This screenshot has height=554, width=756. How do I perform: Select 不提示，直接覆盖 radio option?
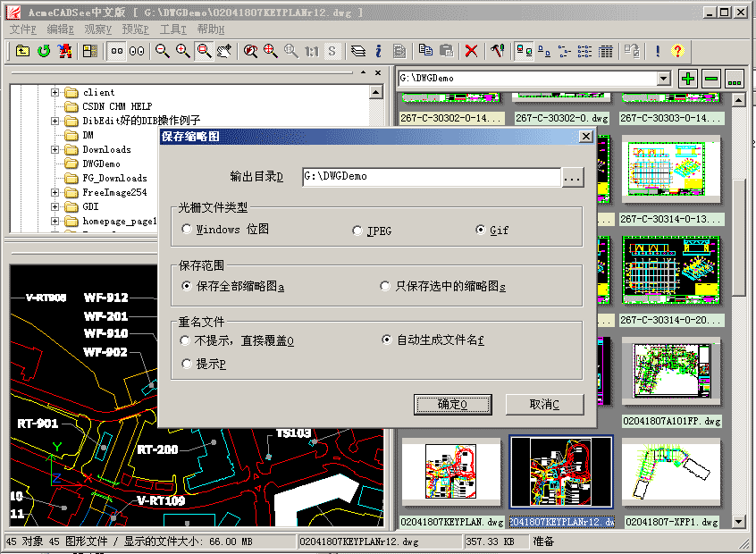pyautogui.click(x=185, y=340)
